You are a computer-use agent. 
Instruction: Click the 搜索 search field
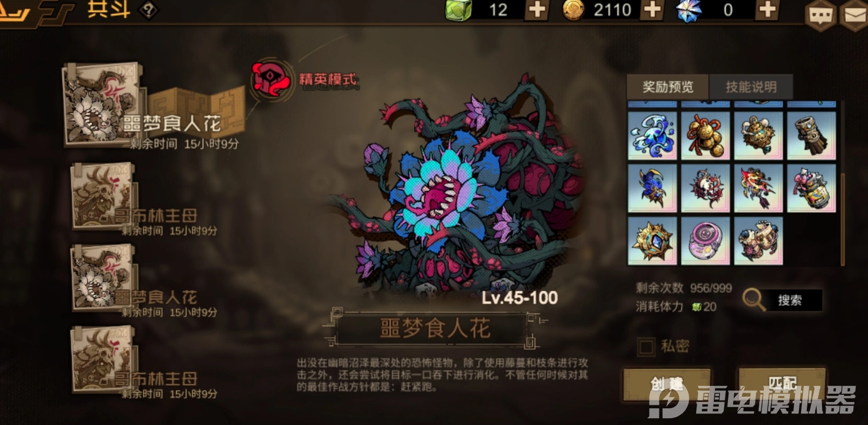[x=789, y=300]
